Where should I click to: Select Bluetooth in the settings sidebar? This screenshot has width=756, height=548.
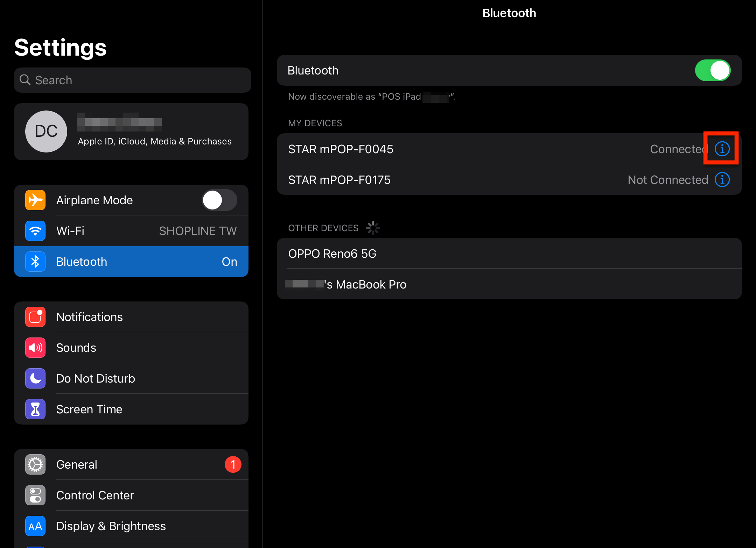(x=131, y=262)
